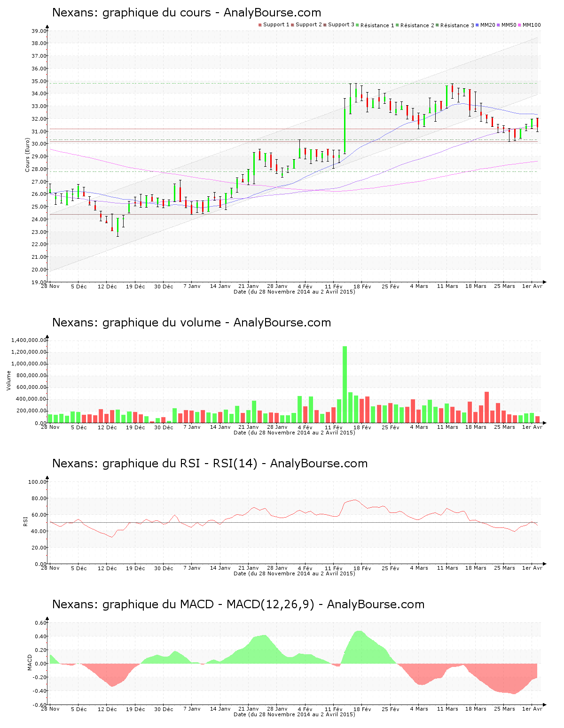Click the 'Cours (Euro)' vertical axis label

click(27, 155)
